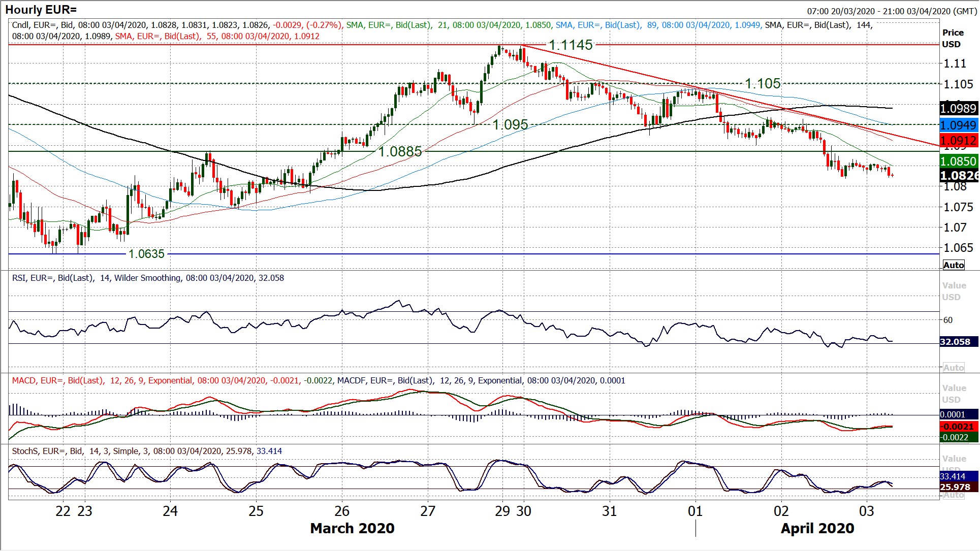Viewport: 980px width, 551px height.
Task: Select the 1.095 level label
Action: pyautogui.click(x=510, y=124)
